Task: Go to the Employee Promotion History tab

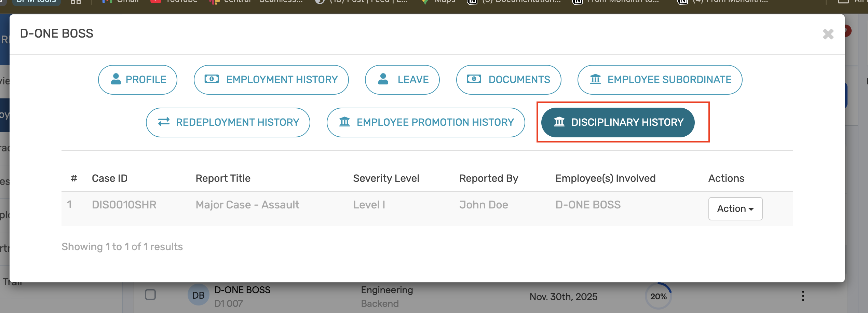Action: pyautogui.click(x=425, y=122)
